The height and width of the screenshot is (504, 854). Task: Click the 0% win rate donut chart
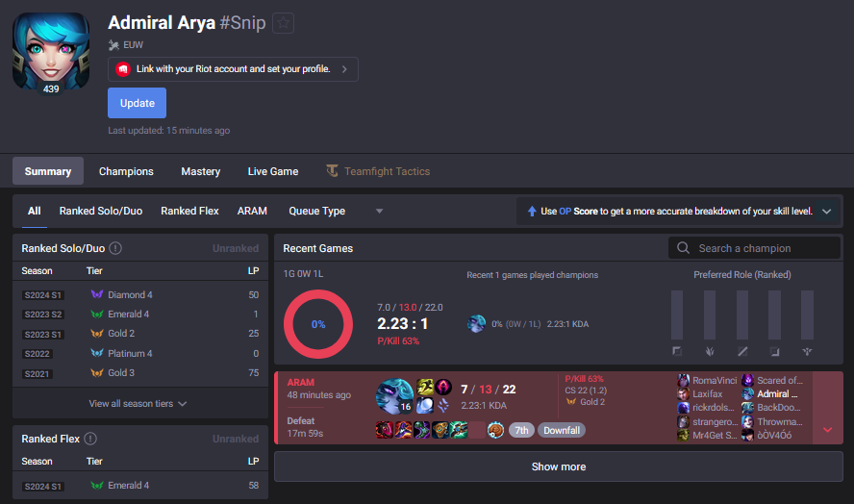318,324
